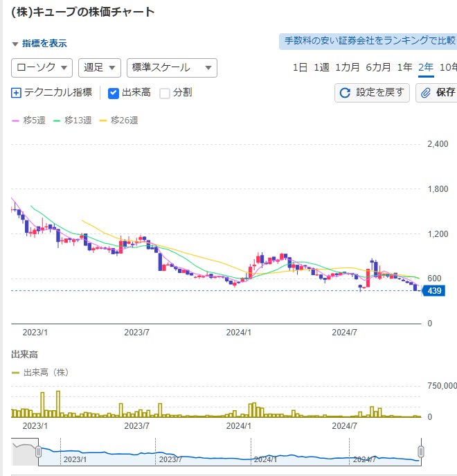This screenshot has width=457, height=476.
Task: Click the 設定を戻す reset button
Action: pyautogui.click(x=372, y=93)
